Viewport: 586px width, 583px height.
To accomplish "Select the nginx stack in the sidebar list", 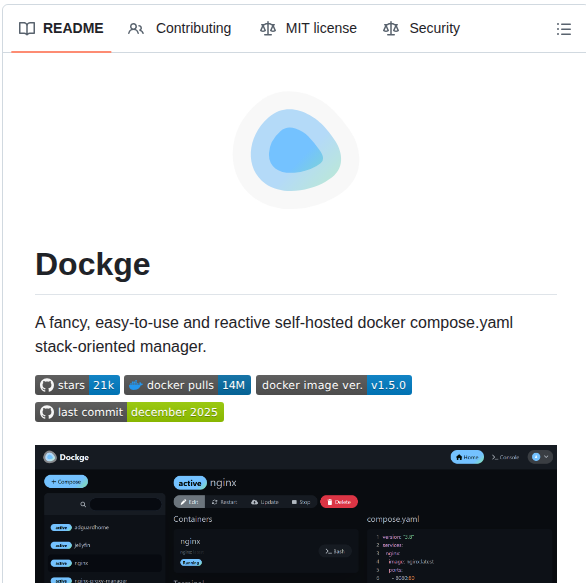I will coord(105,563).
